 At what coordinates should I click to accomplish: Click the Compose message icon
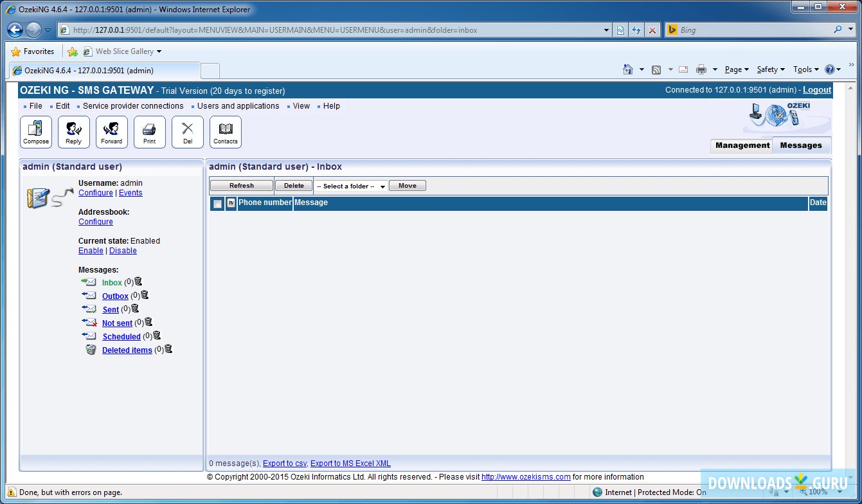coord(36,132)
